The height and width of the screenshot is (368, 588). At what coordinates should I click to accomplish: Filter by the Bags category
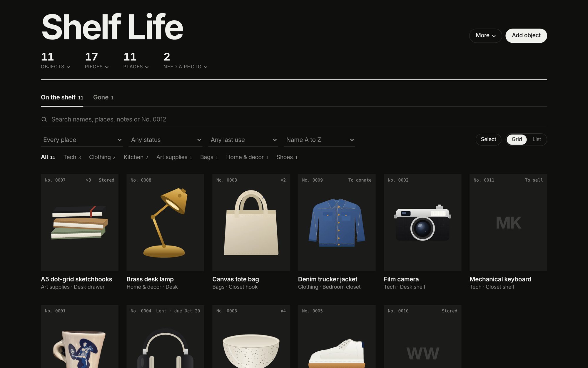point(209,157)
